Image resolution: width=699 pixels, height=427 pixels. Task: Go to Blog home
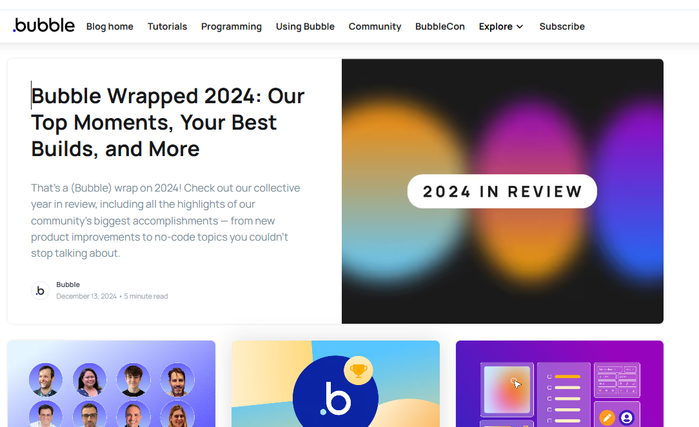click(110, 27)
